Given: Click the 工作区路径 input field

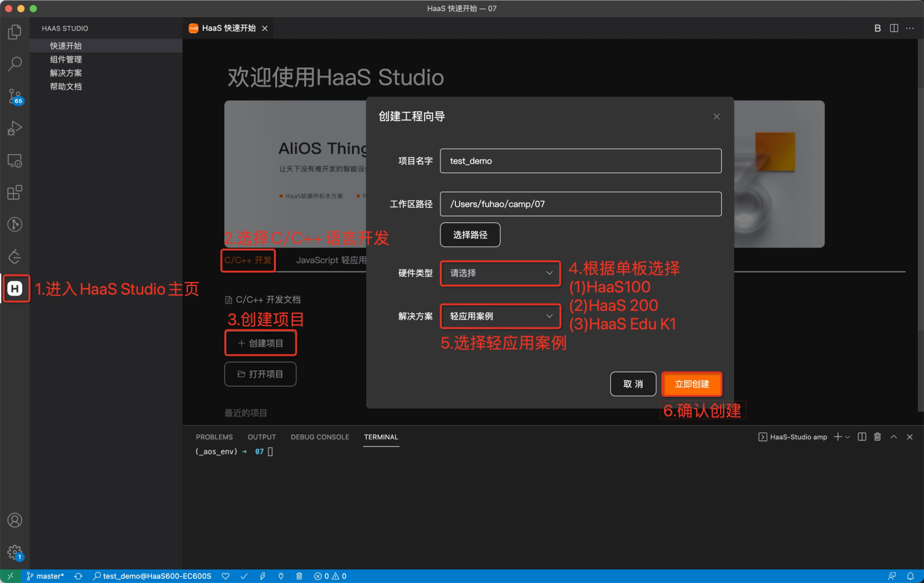Looking at the screenshot, I should (581, 204).
